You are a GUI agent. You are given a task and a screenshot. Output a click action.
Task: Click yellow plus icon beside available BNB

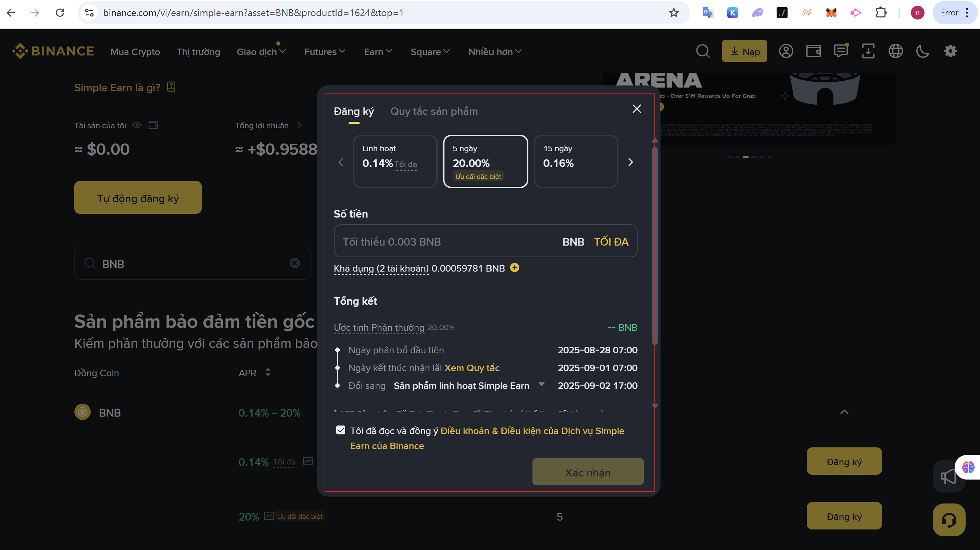coord(514,268)
